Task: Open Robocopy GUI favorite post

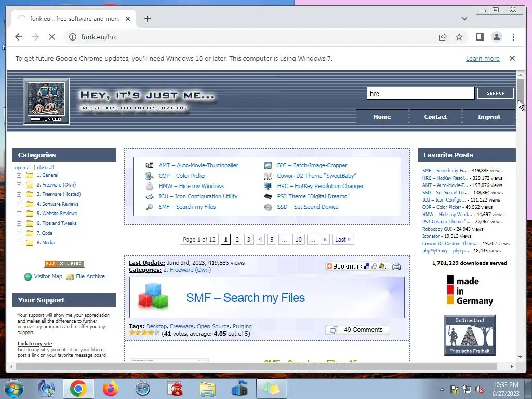Action: tap(437, 229)
